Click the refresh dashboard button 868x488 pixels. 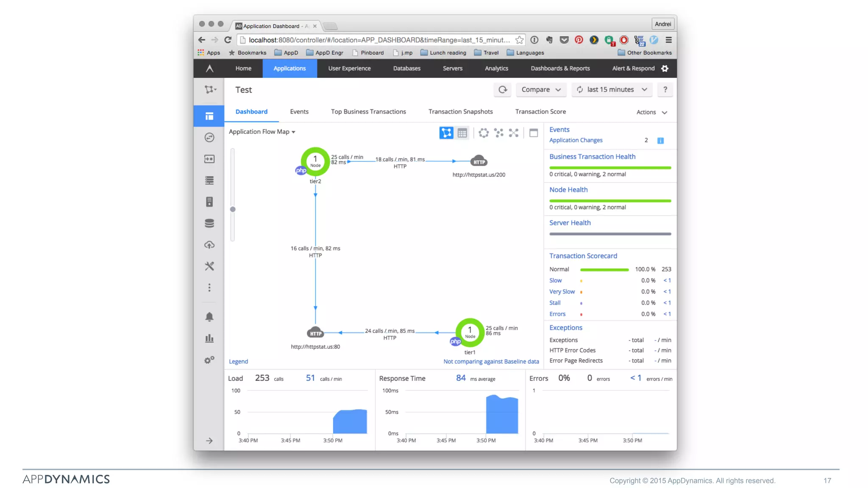pyautogui.click(x=503, y=89)
